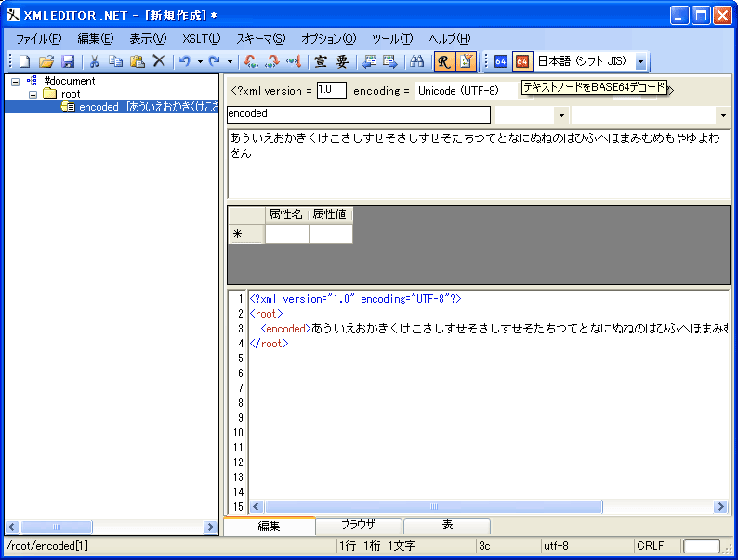Open the ヘルプ(H) menu
The height and width of the screenshot is (560, 738).
[450, 39]
